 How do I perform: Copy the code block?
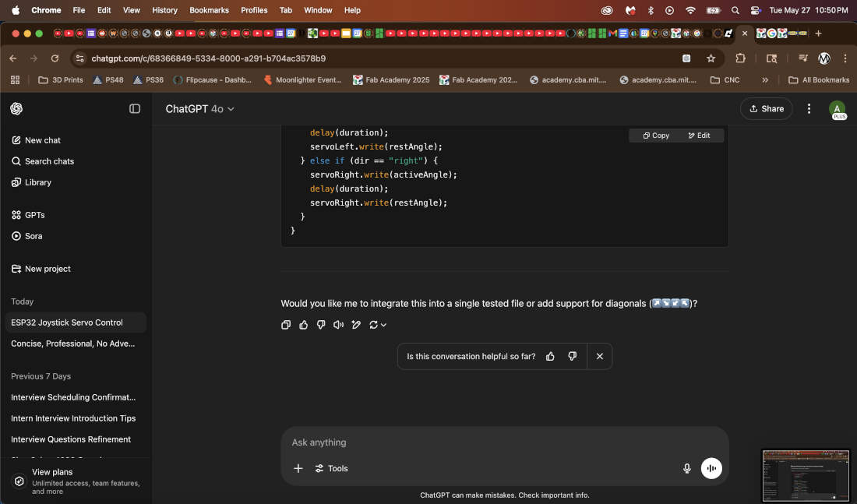(x=656, y=136)
